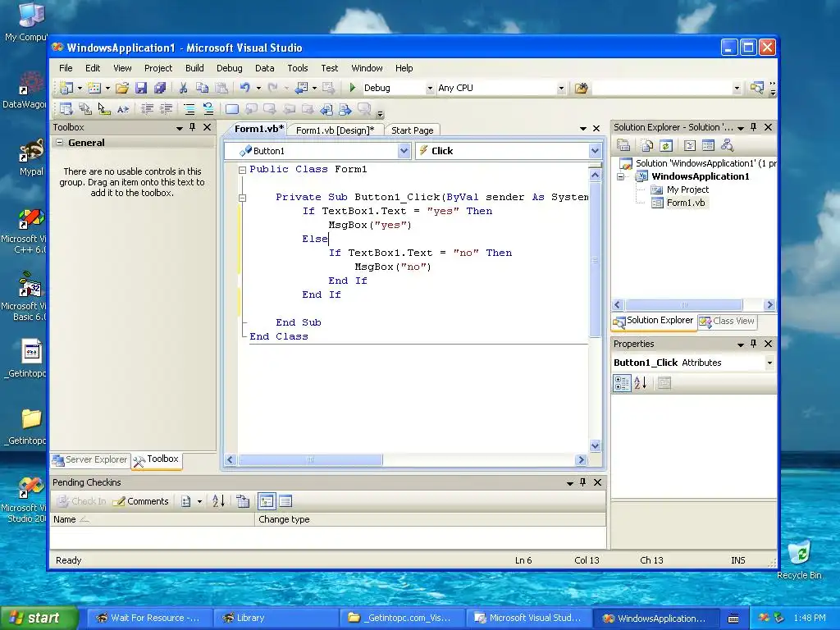840x630 pixels.
Task: Collapse the Button1_Click Sub code region
Action: point(242,198)
